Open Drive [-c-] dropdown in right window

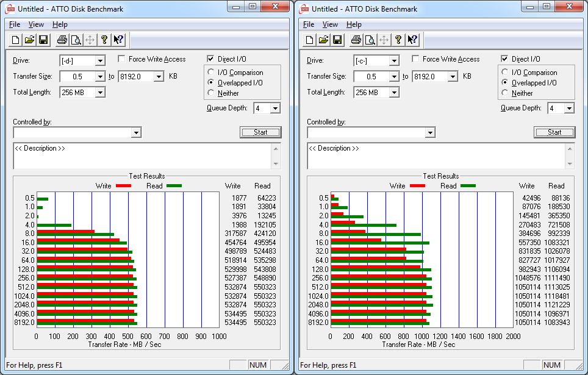[394, 61]
